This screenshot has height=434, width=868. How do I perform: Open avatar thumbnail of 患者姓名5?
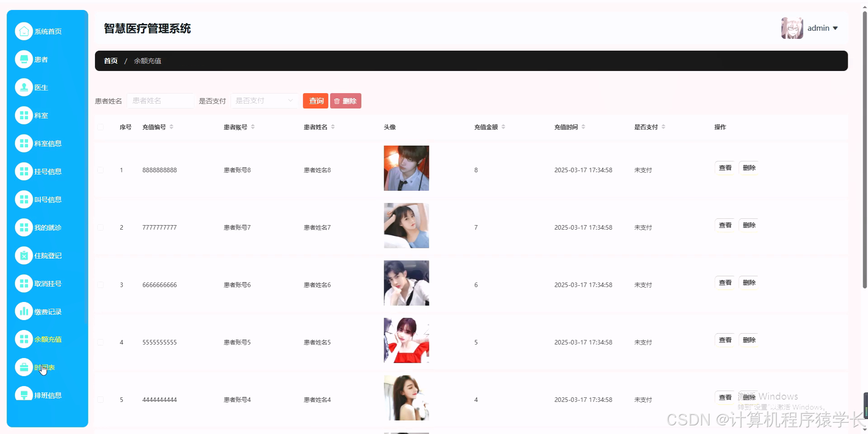tap(406, 340)
